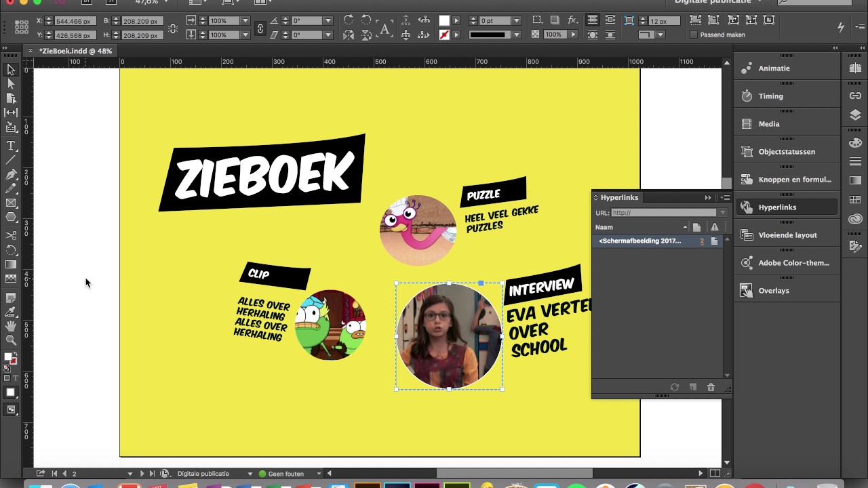Open the Hyperlinks URL dropdown arrow
868x488 pixels.
pyautogui.click(x=723, y=213)
